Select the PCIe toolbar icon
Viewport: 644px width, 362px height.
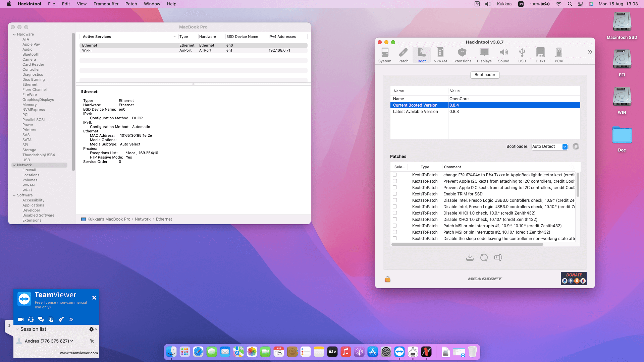tap(558, 55)
